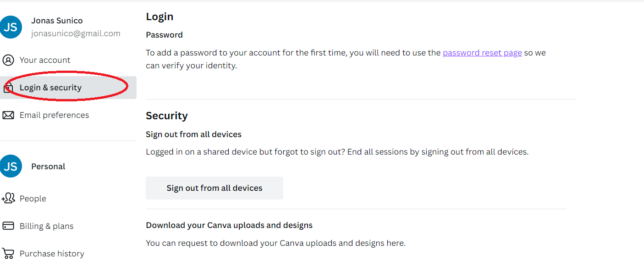Image resolution: width=644 pixels, height=261 pixels.
Task: Click the Jonas Sunico profile name
Action: [57, 21]
